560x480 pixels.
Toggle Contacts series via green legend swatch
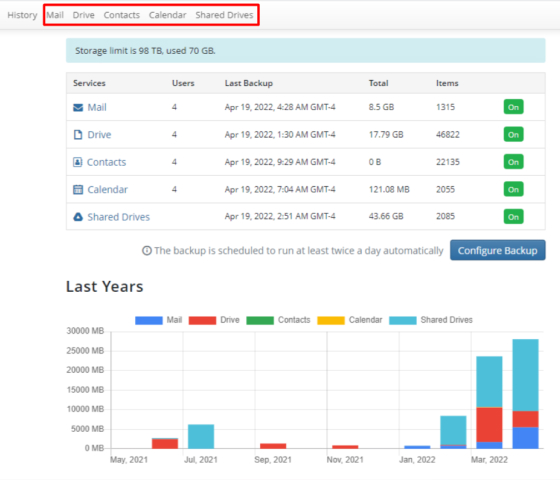pyautogui.click(x=260, y=320)
